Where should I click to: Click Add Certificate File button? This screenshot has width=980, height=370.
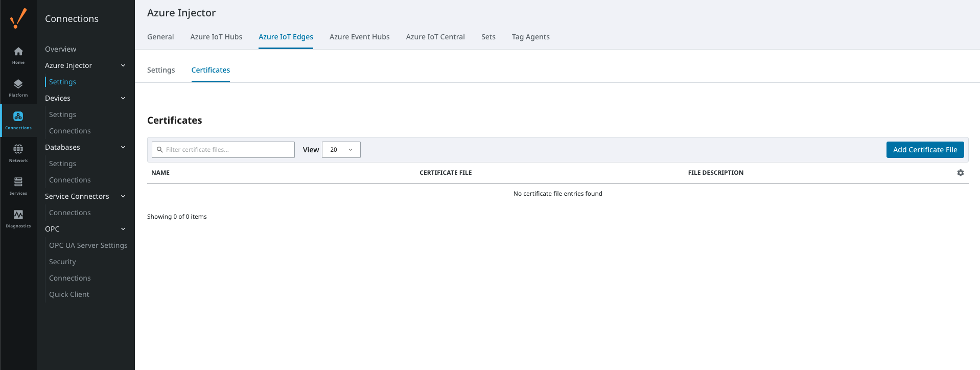coord(925,150)
